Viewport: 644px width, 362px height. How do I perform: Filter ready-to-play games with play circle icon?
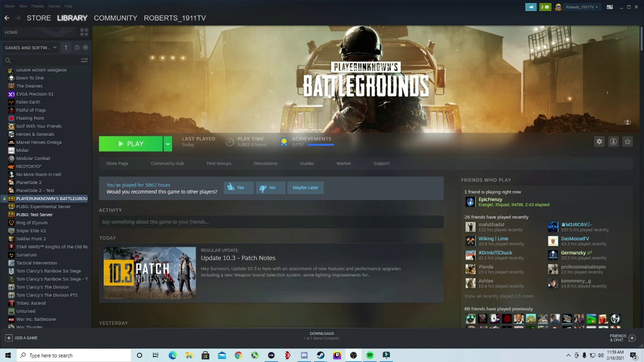[x=85, y=47]
